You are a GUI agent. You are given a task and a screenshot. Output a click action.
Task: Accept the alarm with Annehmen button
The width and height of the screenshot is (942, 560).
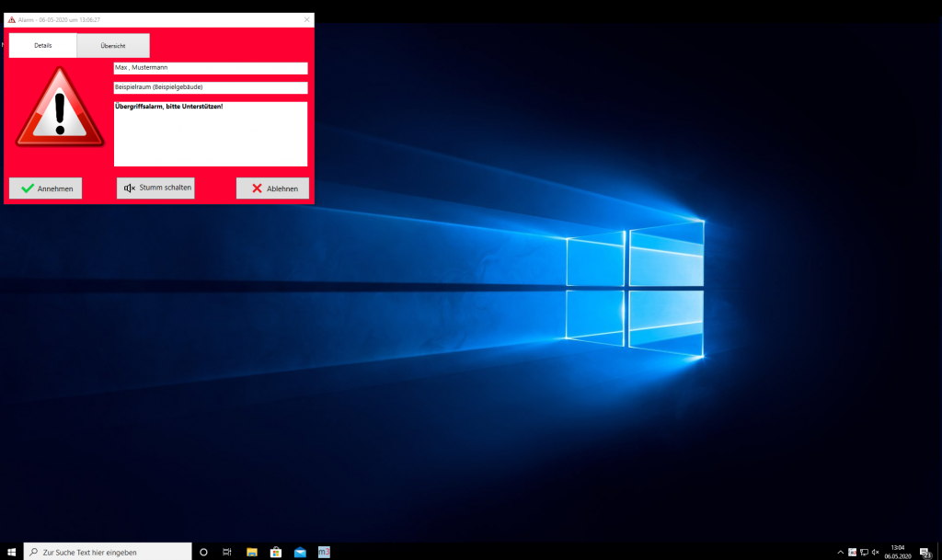coord(46,189)
